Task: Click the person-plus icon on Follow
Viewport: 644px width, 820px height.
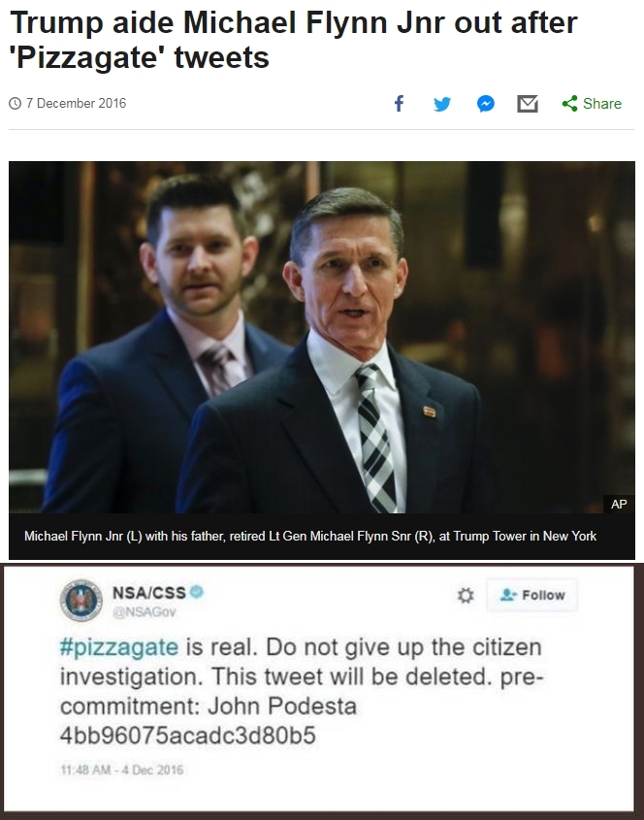Action: (x=506, y=595)
